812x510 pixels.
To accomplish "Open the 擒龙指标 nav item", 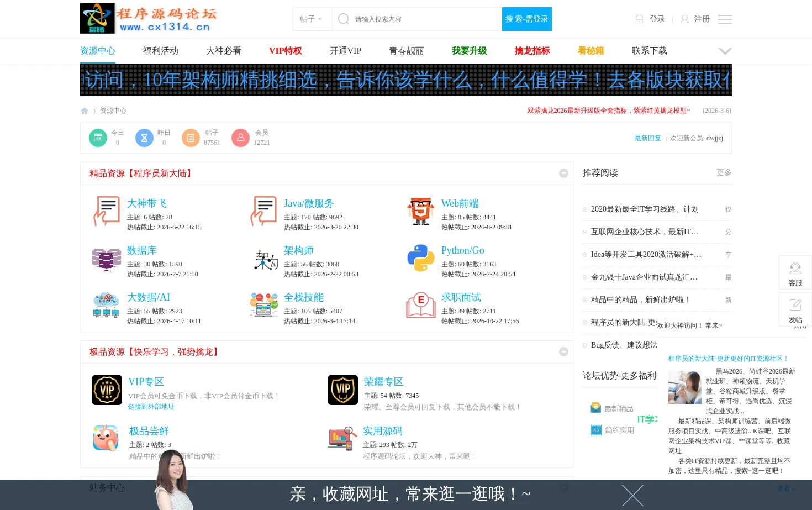I will point(532,51).
